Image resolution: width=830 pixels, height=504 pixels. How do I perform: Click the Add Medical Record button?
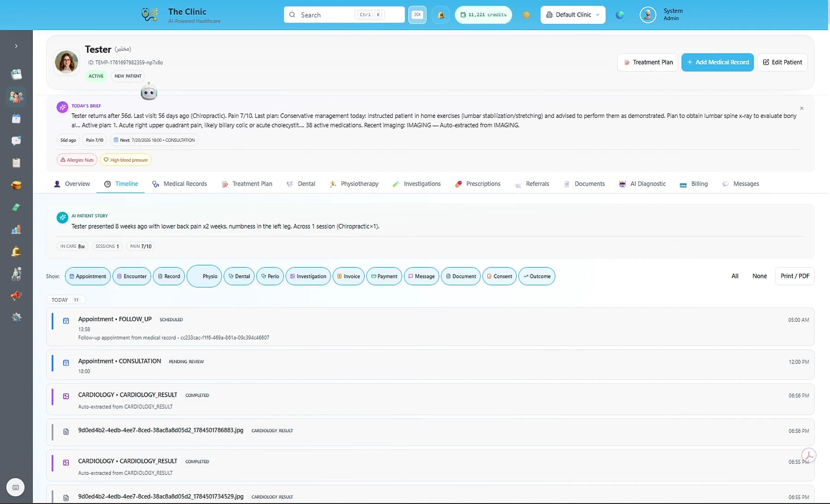(x=717, y=62)
